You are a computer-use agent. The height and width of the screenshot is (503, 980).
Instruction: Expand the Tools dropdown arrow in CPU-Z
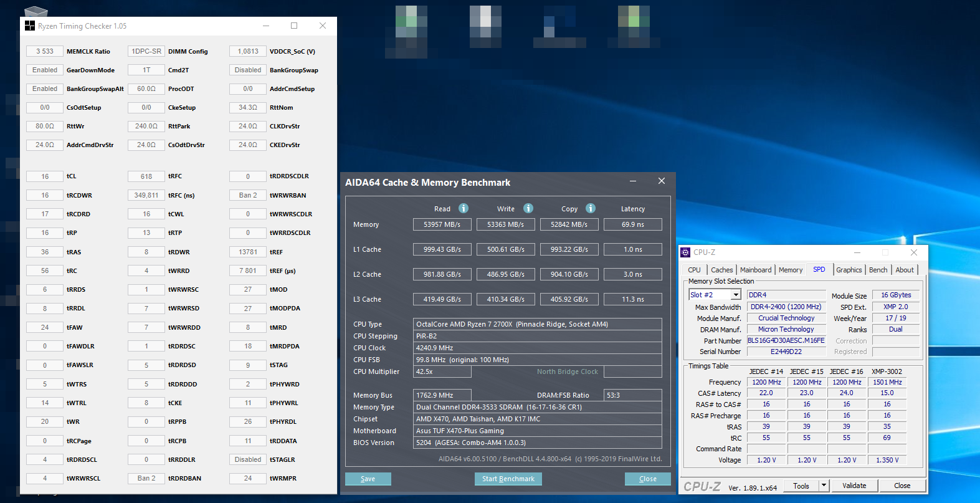pyautogui.click(x=824, y=486)
